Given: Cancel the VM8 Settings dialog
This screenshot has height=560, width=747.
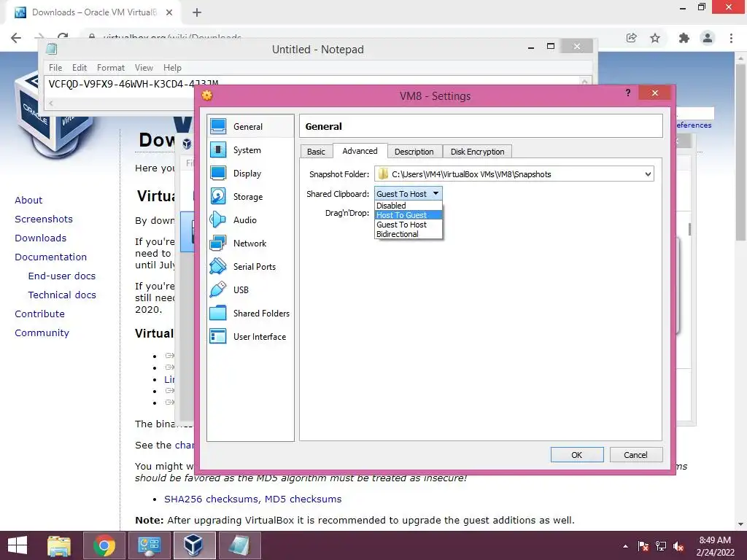Looking at the screenshot, I should [x=635, y=455].
